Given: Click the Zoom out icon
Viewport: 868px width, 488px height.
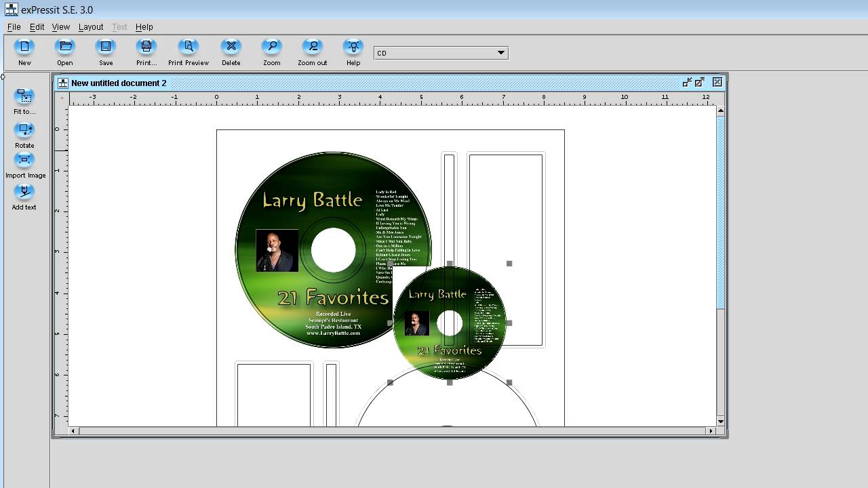Looking at the screenshot, I should coord(313,46).
